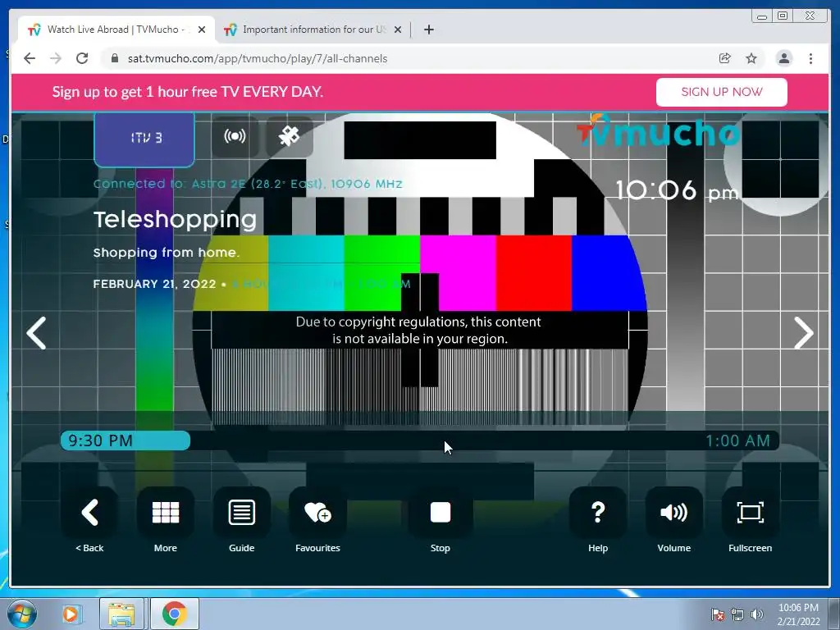840x630 pixels.
Task: Navigate forward in browser history
Action: [x=56, y=58]
